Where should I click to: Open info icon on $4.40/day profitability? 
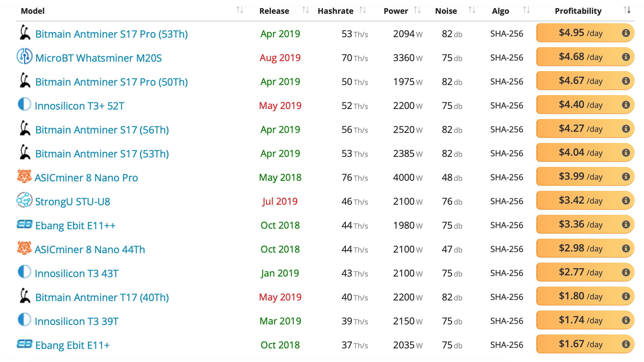pyautogui.click(x=626, y=105)
